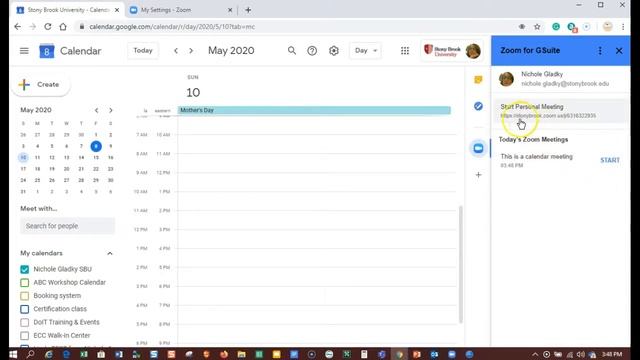Open the support help question-mark icon
This screenshot has width=640, height=360.
point(312,51)
